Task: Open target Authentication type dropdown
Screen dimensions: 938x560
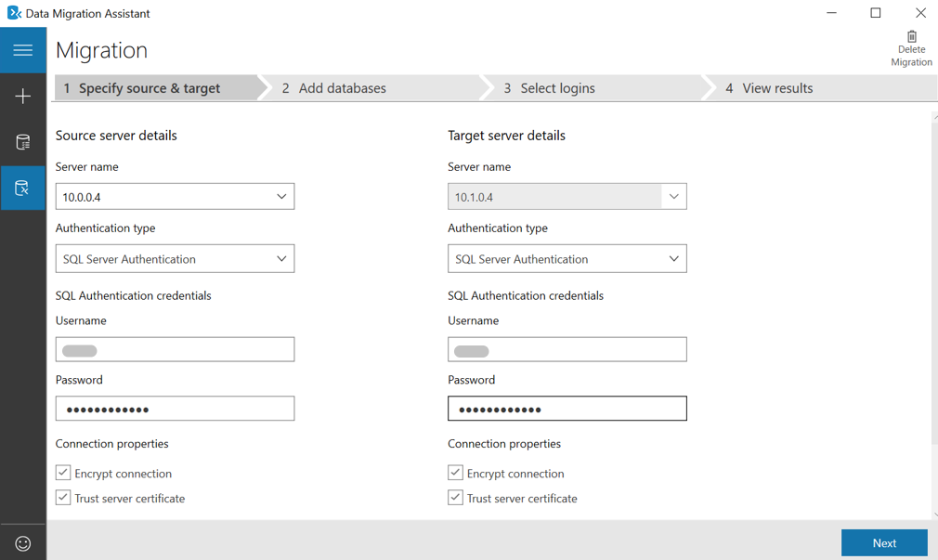Action: point(567,258)
